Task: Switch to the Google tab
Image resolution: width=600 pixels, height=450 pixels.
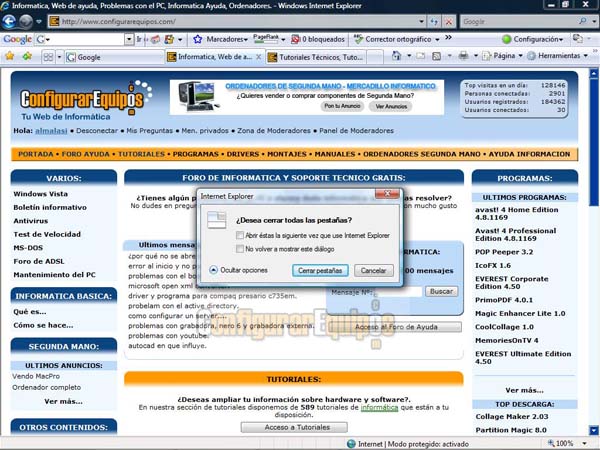Action: click(114, 57)
